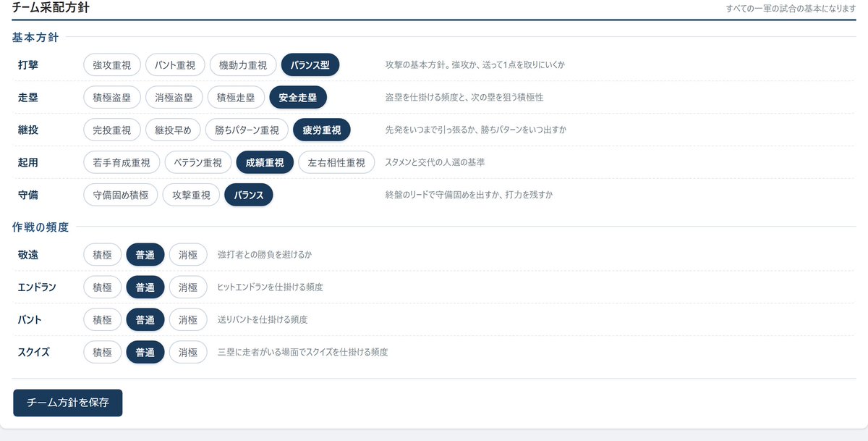The width and height of the screenshot is (868, 441).
Task: Set バント frequency to 普通
Action: (145, 319)
